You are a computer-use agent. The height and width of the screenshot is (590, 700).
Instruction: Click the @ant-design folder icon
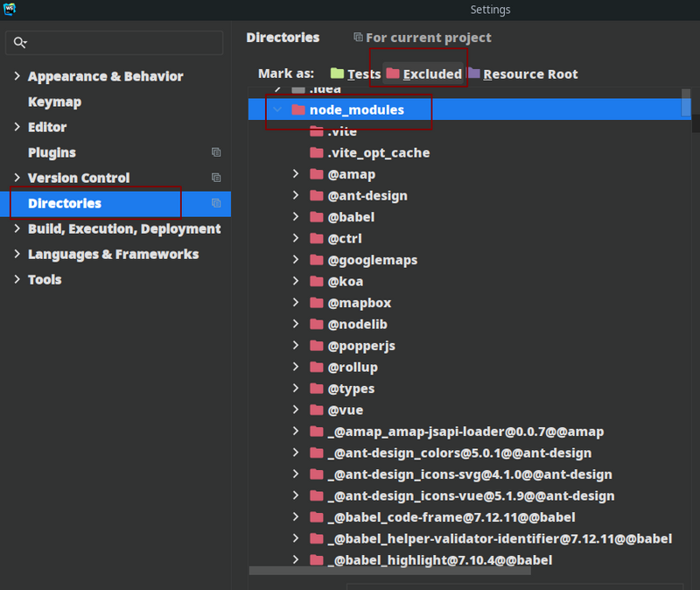[x=317, y=195]
